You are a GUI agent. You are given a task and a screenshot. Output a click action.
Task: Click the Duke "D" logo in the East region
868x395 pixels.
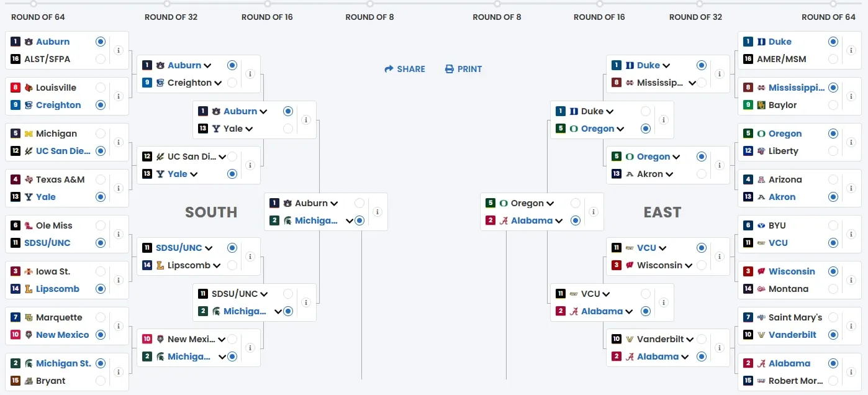(x=762, y=41)
